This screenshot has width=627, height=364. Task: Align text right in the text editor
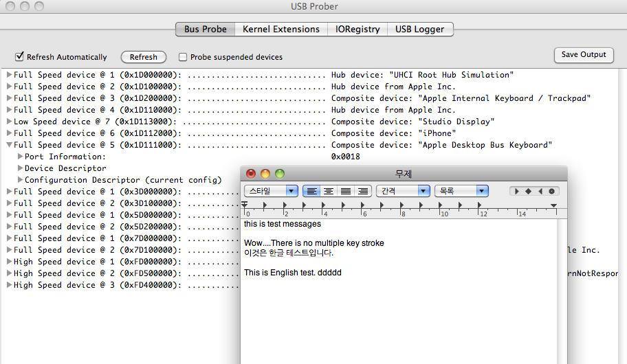[x=363, y=191]
